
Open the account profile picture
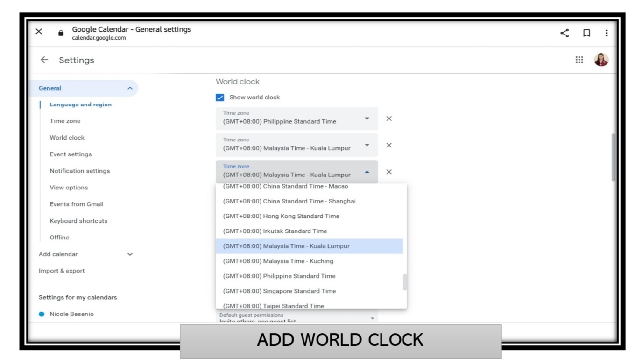pyautogui.click(x=601, y=60)
